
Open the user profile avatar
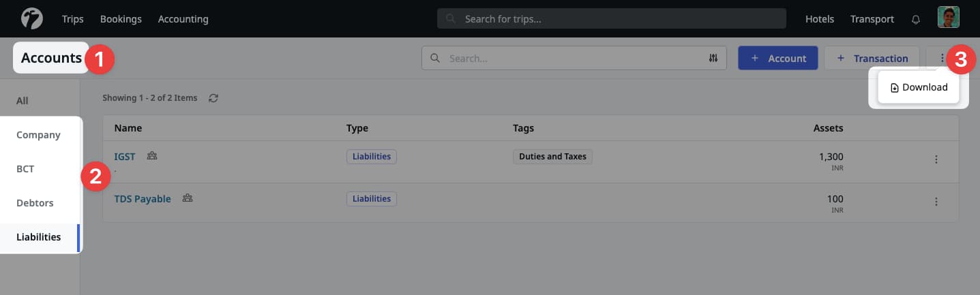(948, 18)
